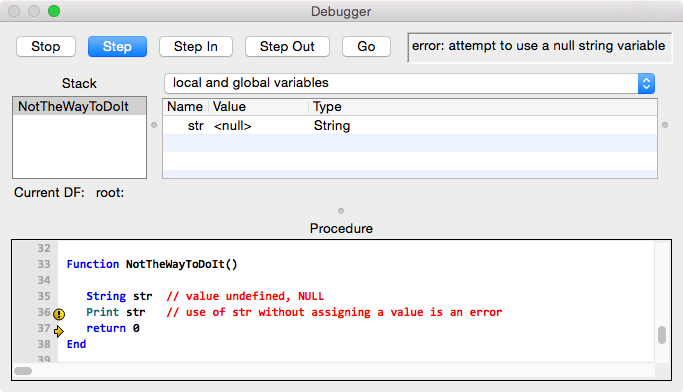
Task: Click the Step button
Action: point(117,47)
